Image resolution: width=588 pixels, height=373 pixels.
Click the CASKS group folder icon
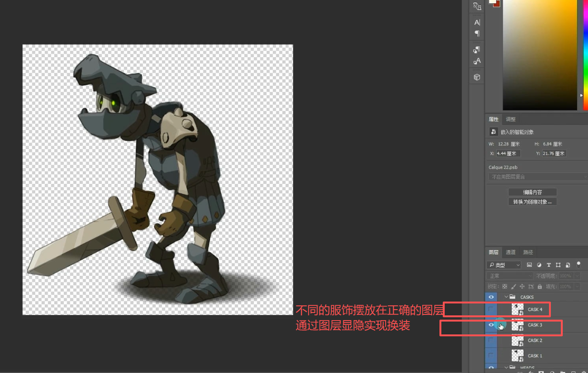pos(513,297)
